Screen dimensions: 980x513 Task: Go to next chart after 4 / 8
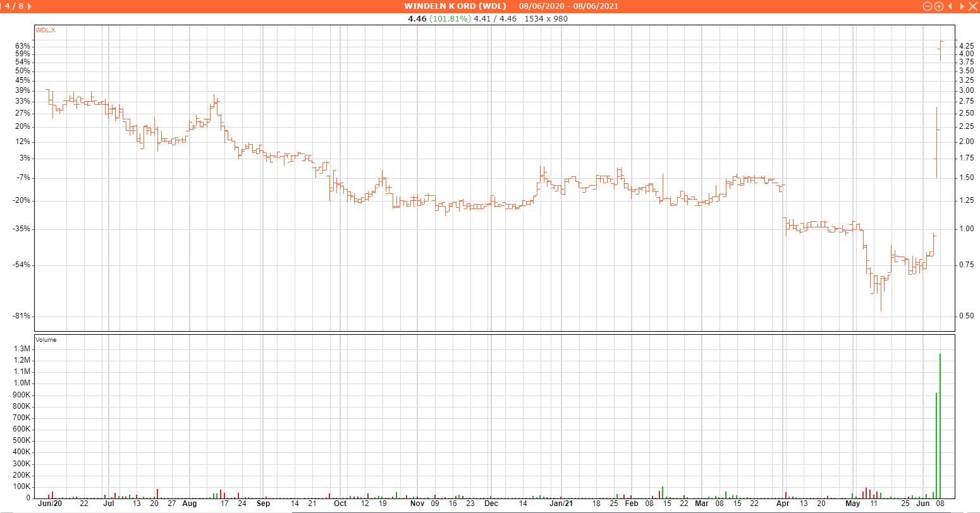pyautogui.click(x=30, y=6)
